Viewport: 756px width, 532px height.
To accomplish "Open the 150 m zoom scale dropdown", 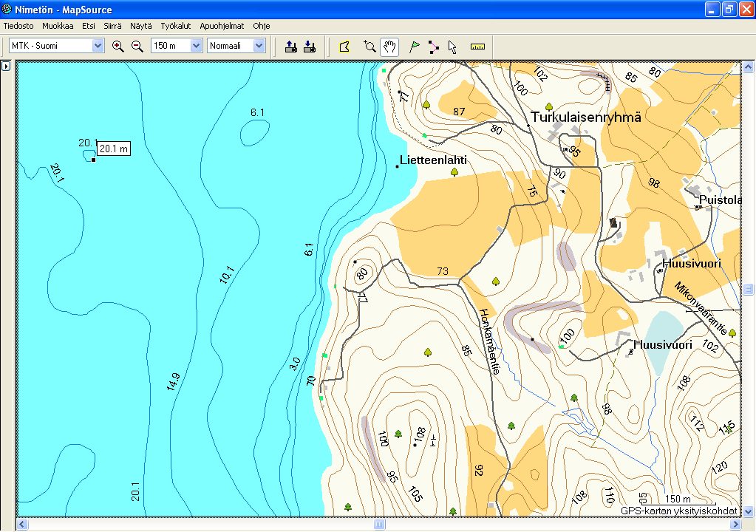I will point(196,46).
